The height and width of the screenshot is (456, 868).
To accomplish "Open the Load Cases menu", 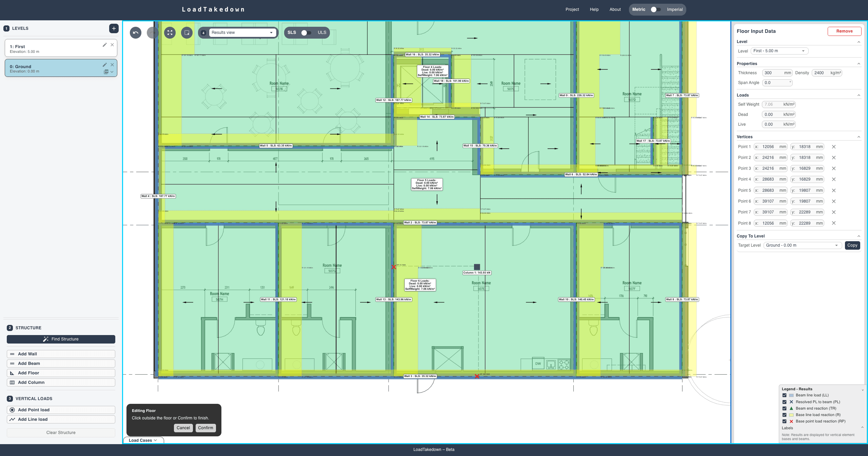I will [x=142, y=440].
